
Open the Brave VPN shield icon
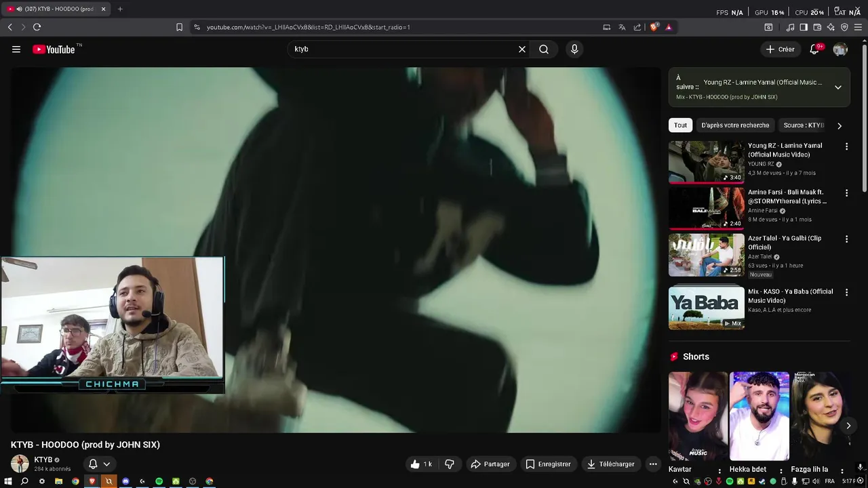844,27
